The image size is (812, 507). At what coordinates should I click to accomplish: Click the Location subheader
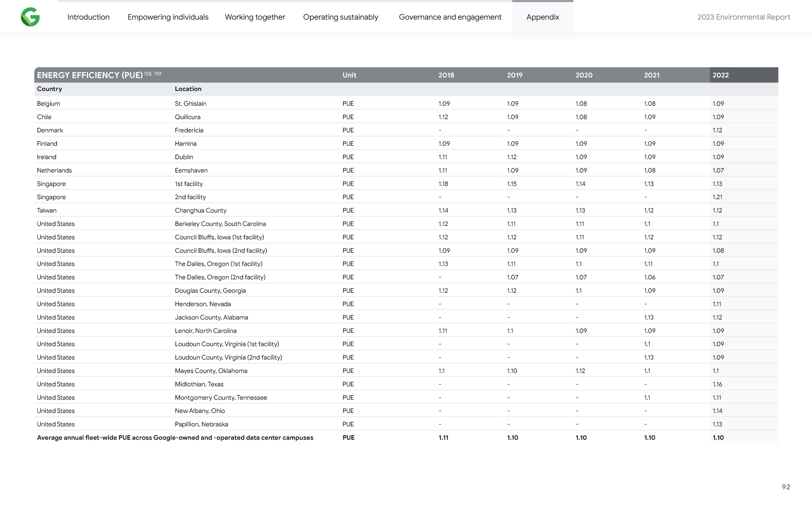pos(188,89)
